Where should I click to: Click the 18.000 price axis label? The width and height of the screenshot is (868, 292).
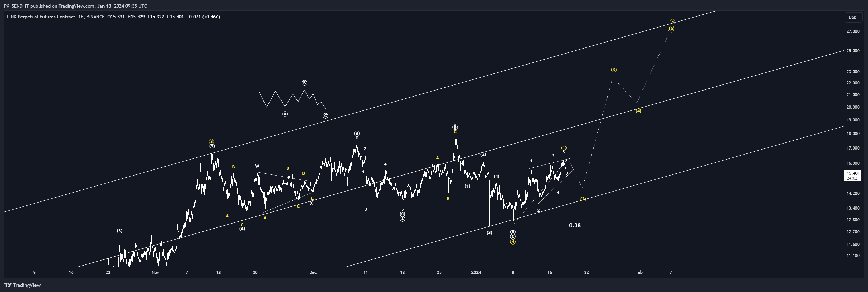[853, 133]
